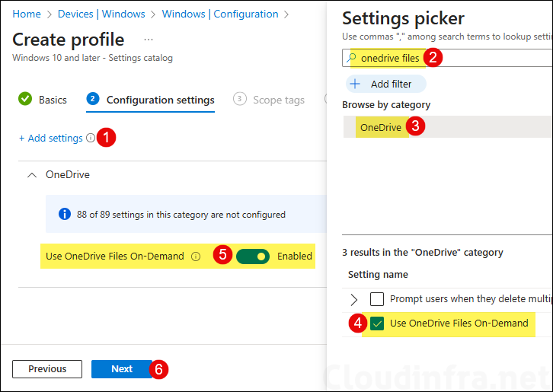Screen dimensions: 553x392
Task: Click the settings search field
Action: pos(447,57)
